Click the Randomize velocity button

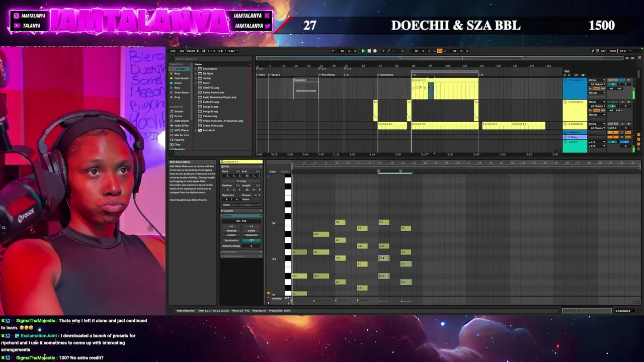click(231, 240)
